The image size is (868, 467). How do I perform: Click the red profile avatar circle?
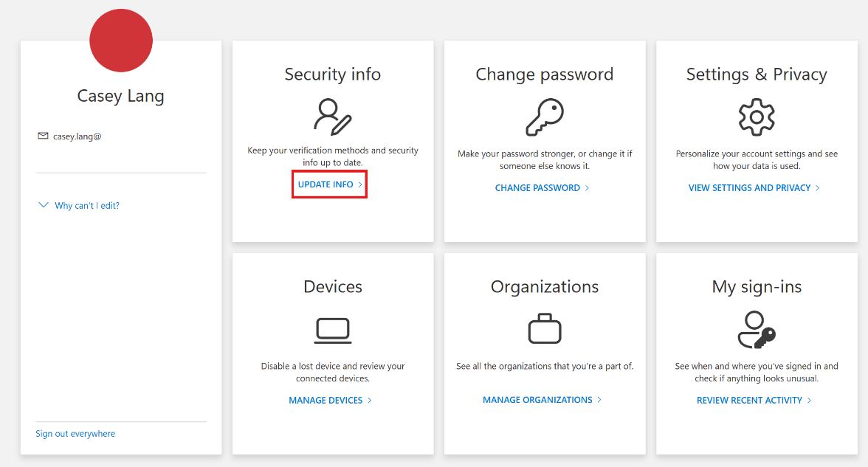(120, 41)
